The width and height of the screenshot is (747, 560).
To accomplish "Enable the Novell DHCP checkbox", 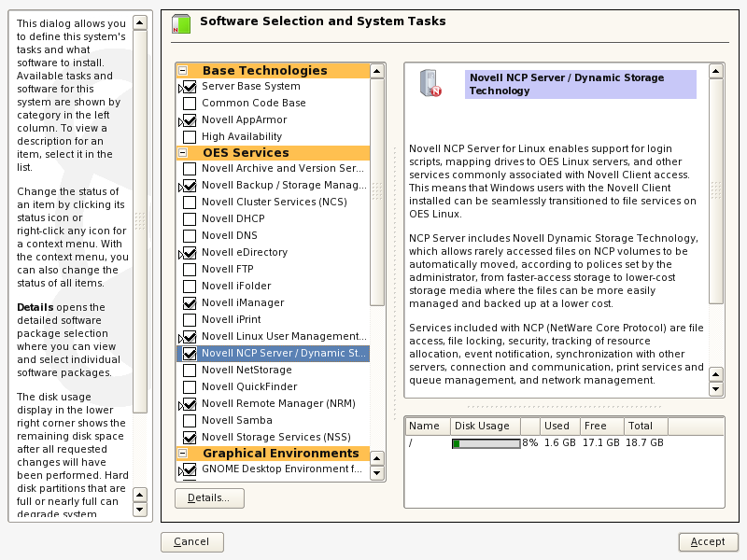I will [x=190, y=219].
